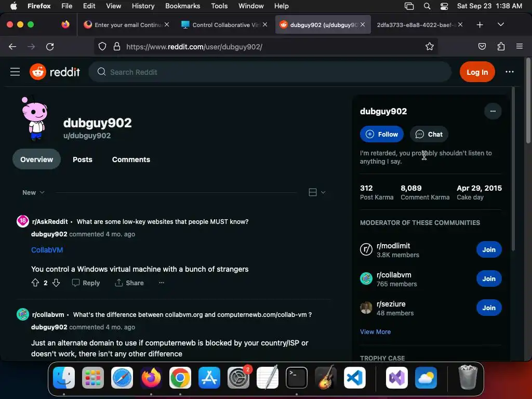This screenshot has height=399, width=532.
Task: Click in the Search Reddit field
Action: tap(270, 72)
